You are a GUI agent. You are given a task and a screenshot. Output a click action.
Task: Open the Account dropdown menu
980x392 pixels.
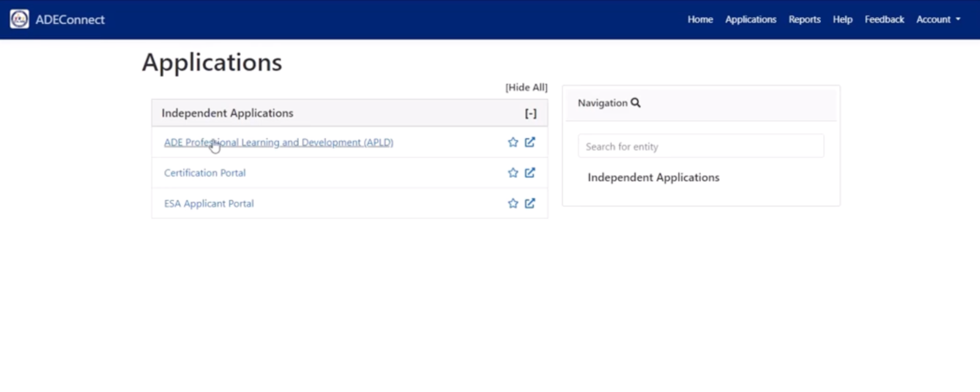coord(938,20)
